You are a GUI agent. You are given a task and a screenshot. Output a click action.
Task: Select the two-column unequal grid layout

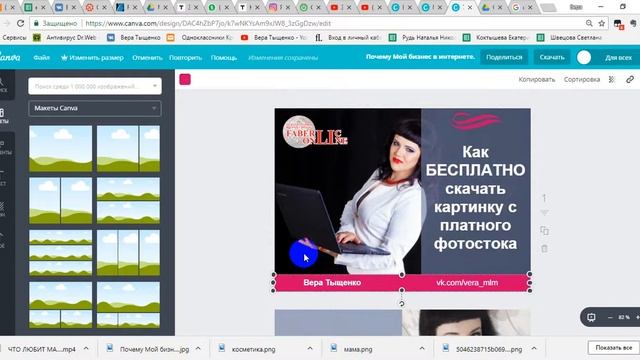pyautogui.click(x=129, y=149)
